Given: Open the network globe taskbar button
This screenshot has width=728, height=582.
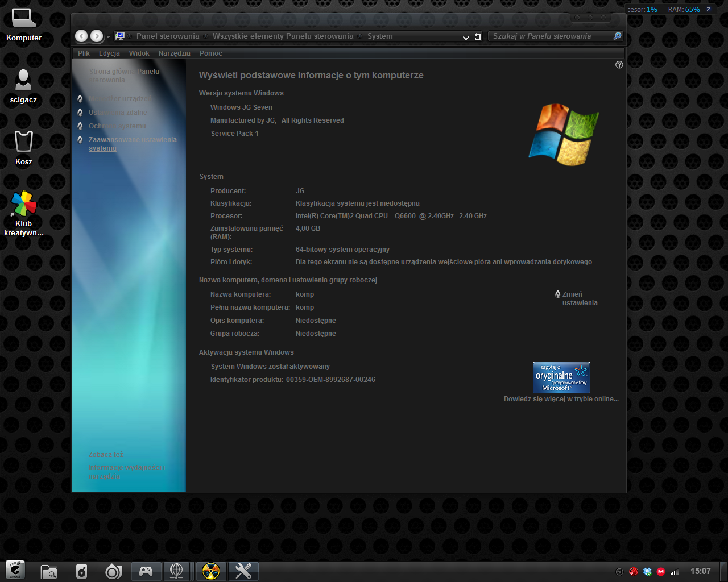Looking at the screenshot, I should click(x=177, y=571).
